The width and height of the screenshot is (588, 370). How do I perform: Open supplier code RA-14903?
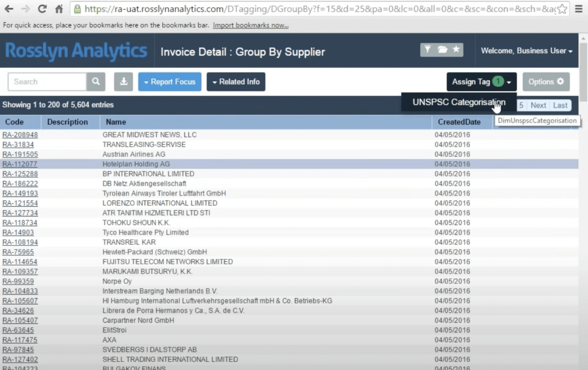coord(18,233)
